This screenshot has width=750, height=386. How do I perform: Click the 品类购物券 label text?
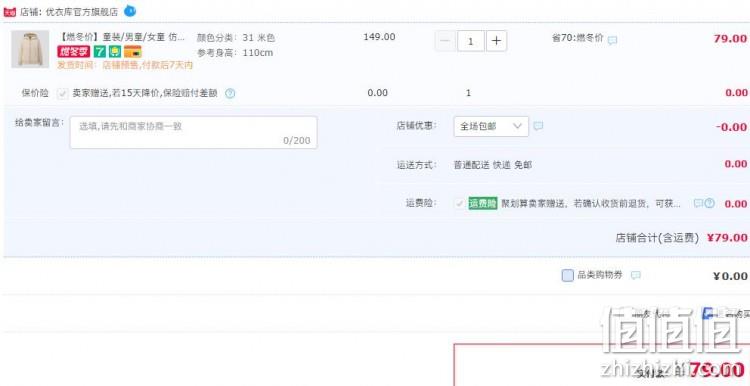(x=600, y=276)
